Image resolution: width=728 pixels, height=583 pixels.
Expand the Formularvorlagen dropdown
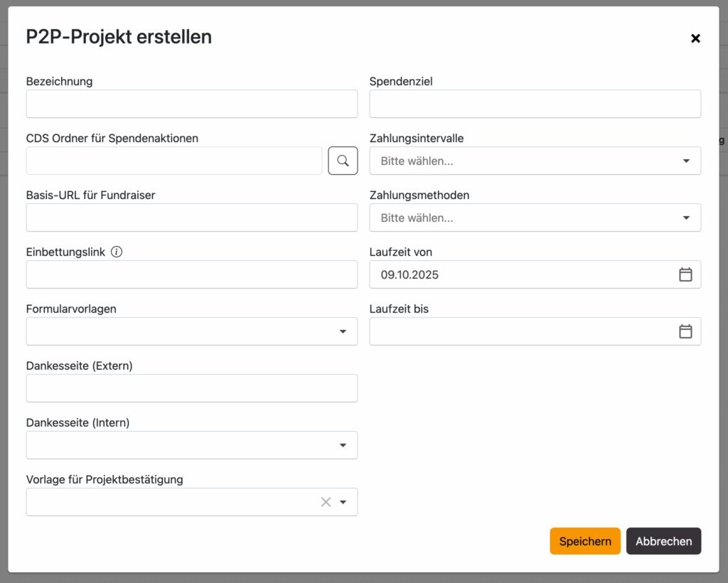coord(191,331)
